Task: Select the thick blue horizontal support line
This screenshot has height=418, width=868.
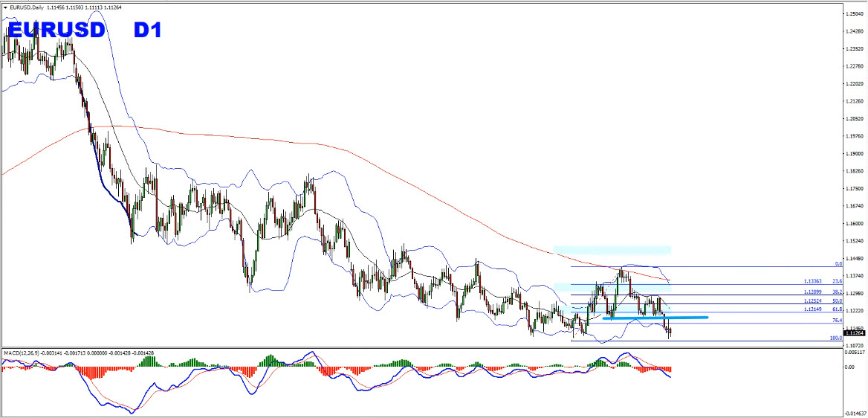Action: (654, 318)
